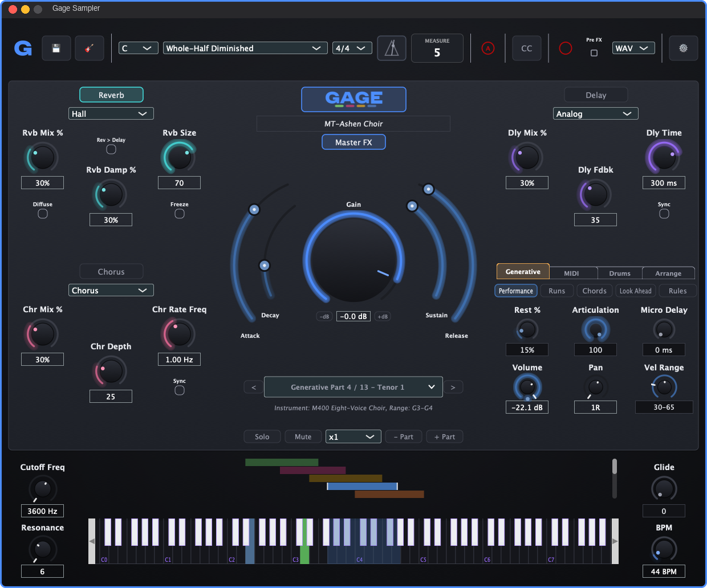Click the -dB gain decrease button
This screenshot has height=588, width=707.
tap(324, 316)
